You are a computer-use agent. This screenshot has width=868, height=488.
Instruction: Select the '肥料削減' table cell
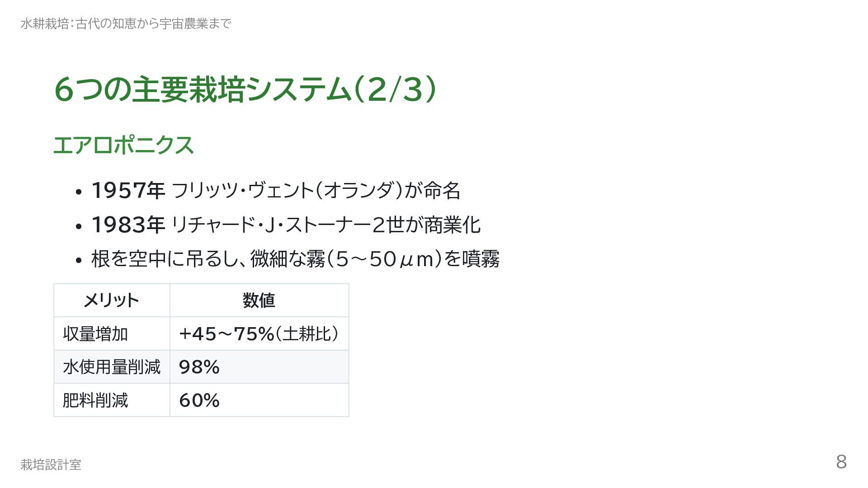(95, 400)
